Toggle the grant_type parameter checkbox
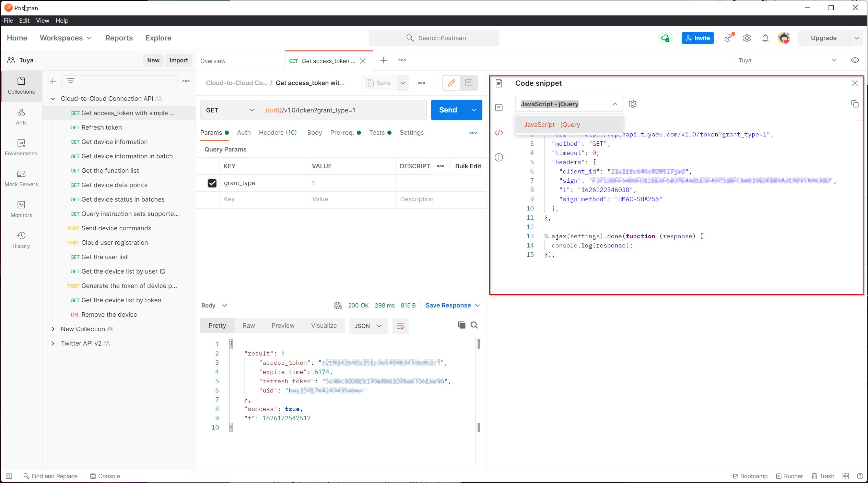This screenshot has width=868, height=483. coord(212,183)
